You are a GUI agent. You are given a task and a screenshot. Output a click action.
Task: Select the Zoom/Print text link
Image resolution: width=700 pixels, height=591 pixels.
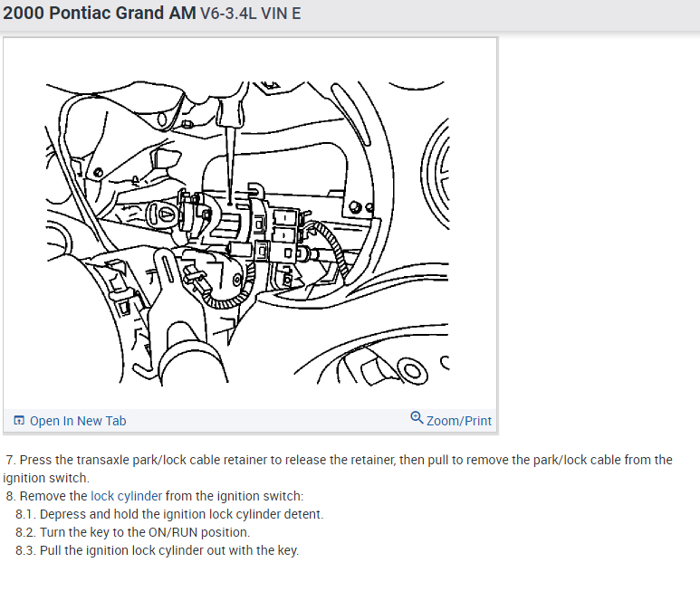coord(459,421)
